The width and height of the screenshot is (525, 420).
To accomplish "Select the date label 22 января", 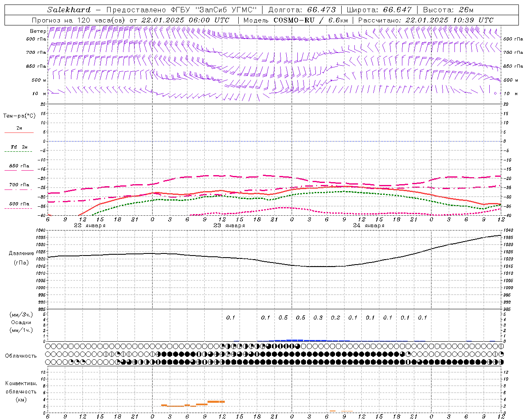I will [89, 226].
